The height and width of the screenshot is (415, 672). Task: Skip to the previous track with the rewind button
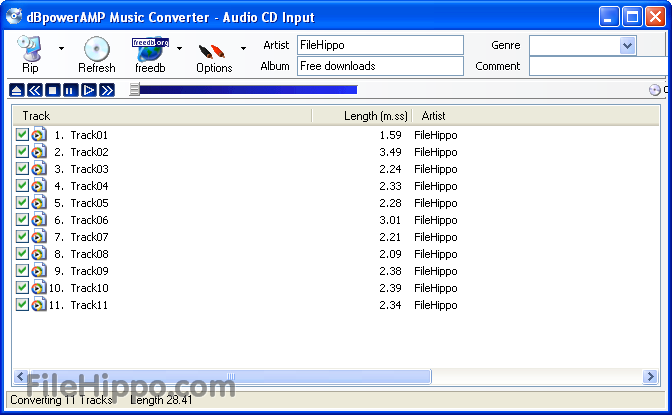pos(34,90)
